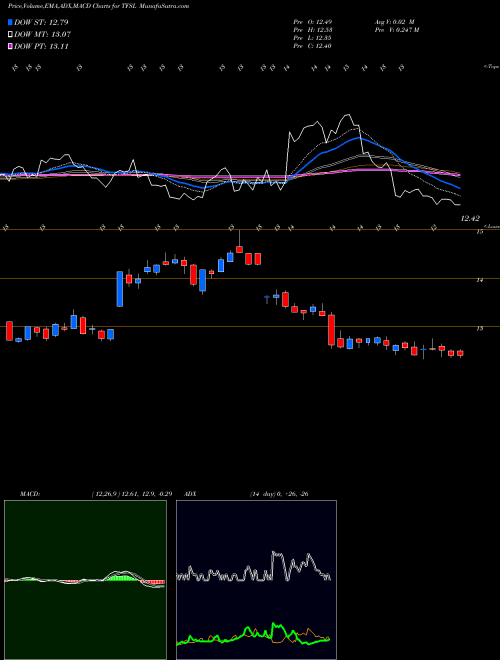Click the 'MACD:' panel heading

coord(29,494)
